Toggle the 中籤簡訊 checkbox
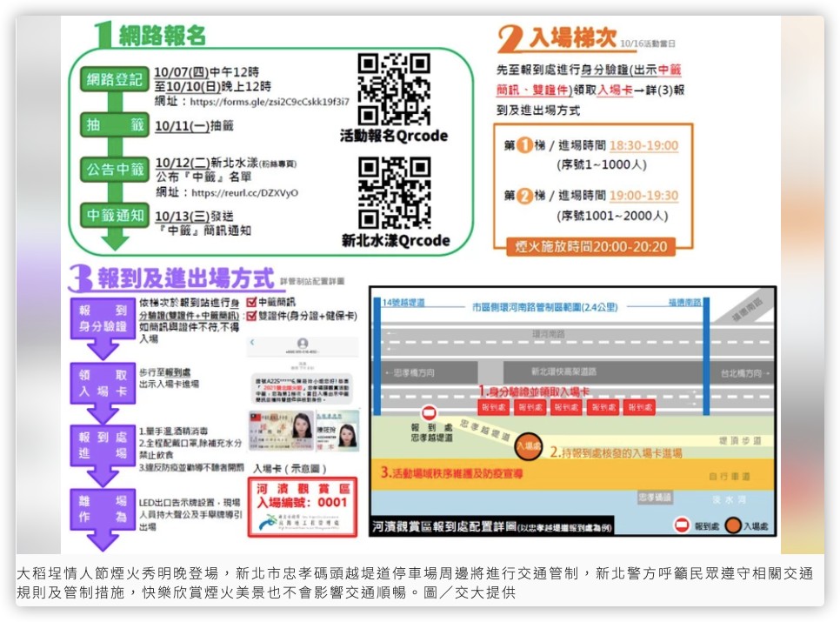The image size is (840, 622). (252, 303)
